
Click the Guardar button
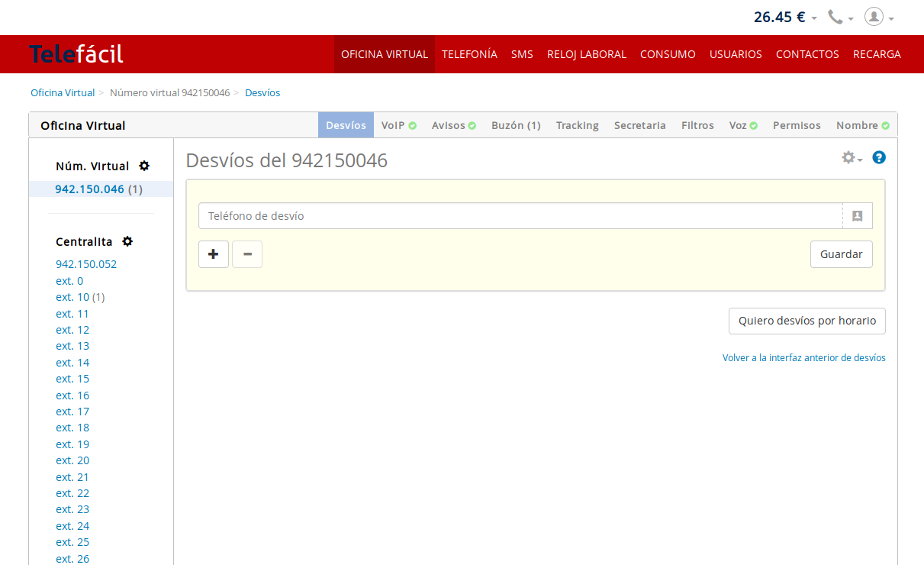pyautogui.click(x=841, y=254)
